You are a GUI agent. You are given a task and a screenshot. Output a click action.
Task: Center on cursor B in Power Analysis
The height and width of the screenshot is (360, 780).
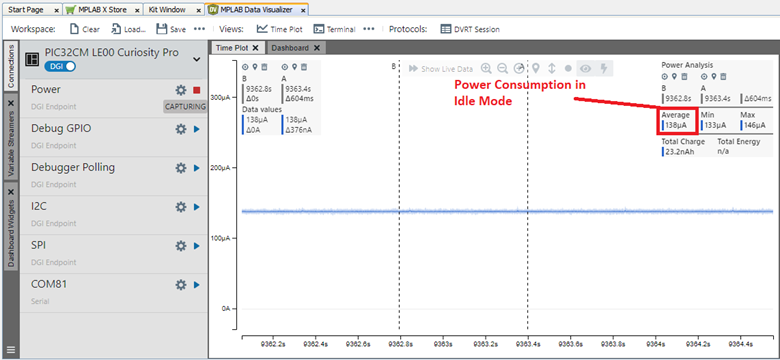[x=665, y=77]
